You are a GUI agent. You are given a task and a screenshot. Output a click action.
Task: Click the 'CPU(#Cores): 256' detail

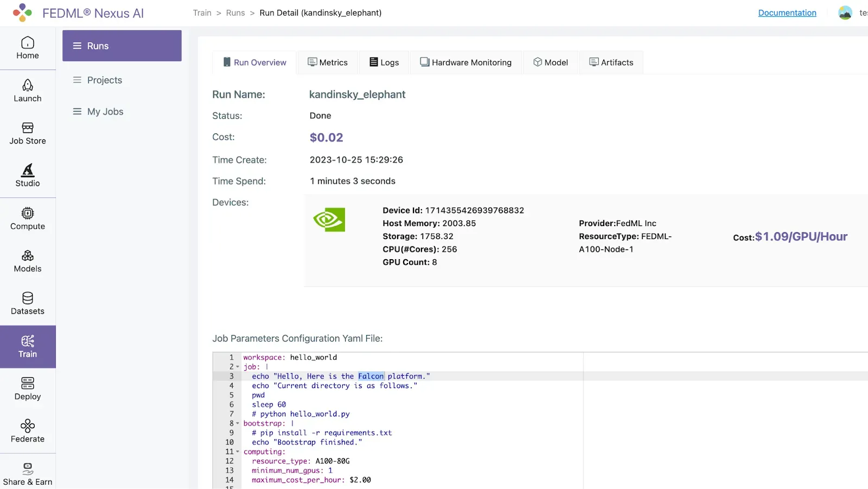click(420, 249)
